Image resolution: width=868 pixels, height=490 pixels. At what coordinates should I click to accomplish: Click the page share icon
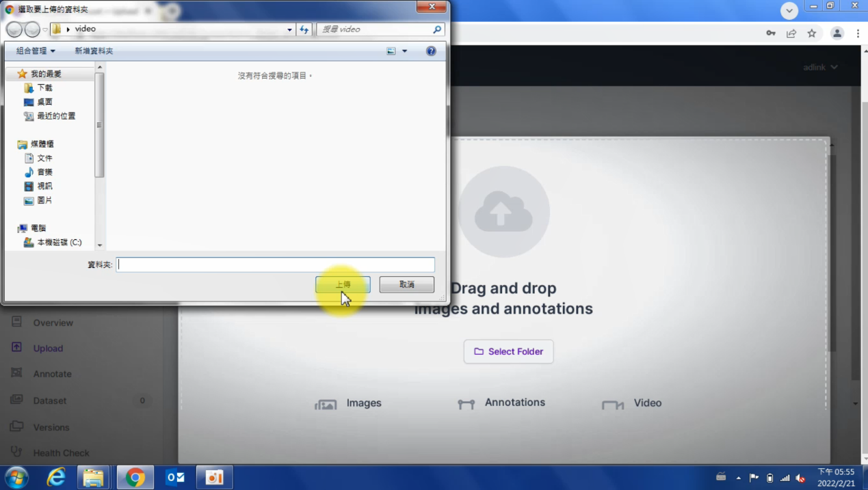(791, 33)
